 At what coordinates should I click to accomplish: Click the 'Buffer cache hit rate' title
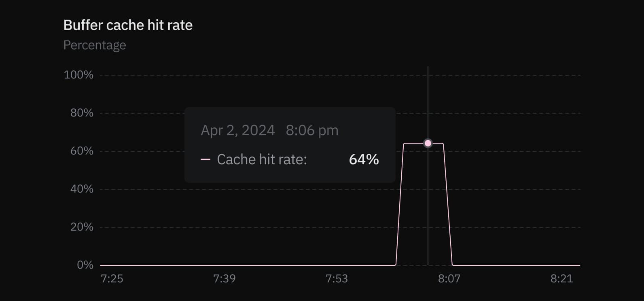[128, 25]
